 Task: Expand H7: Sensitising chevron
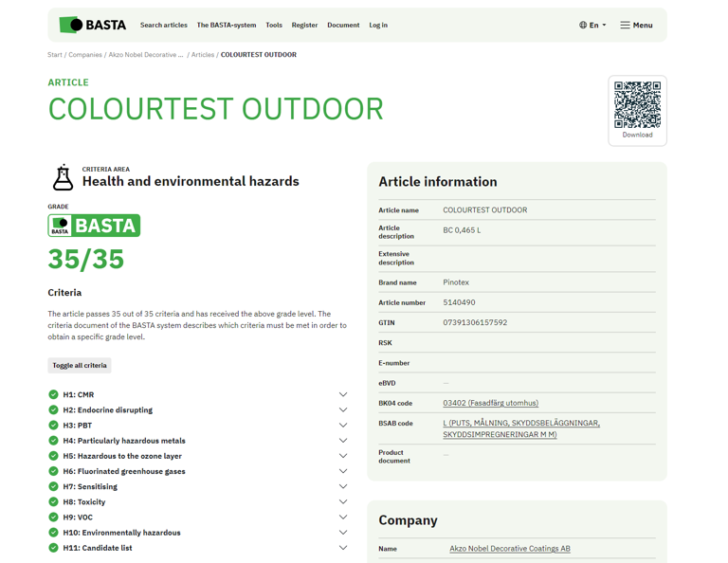(x=342, y=487)
